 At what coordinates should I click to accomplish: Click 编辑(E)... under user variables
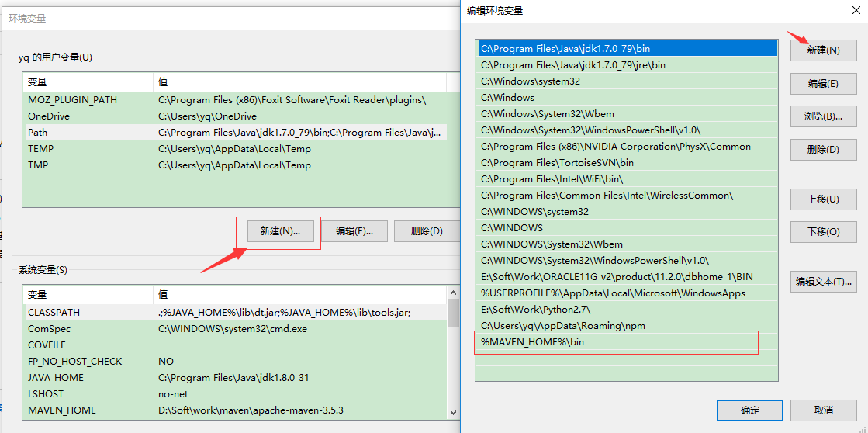tap(354, 231)
